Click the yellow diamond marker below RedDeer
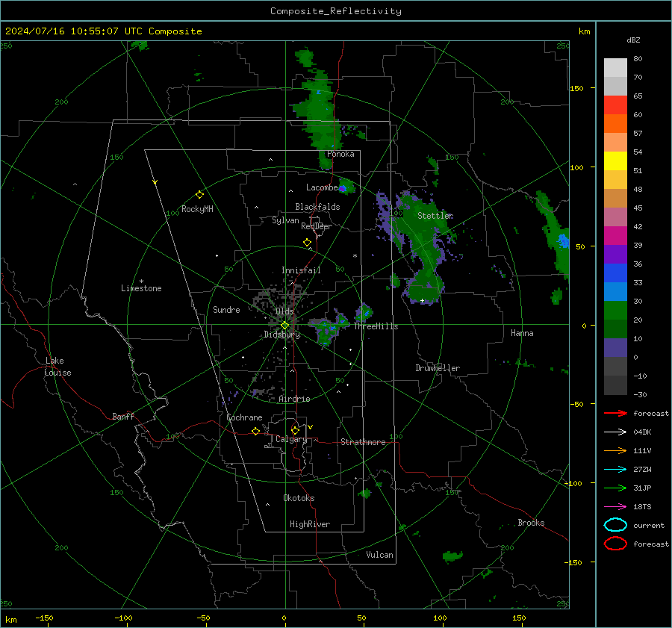Viewport: 672px width, 628px height. [307, 243]
